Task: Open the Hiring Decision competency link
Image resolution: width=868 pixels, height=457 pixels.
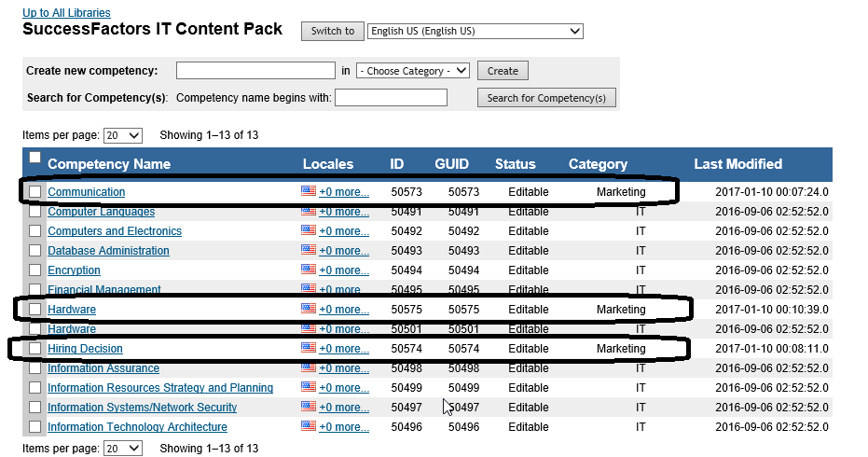Action: [85, 349]
